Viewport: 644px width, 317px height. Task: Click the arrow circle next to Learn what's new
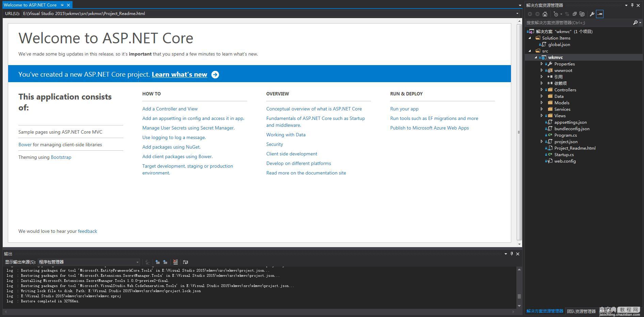pyautogui.click(x=215, y=75)
